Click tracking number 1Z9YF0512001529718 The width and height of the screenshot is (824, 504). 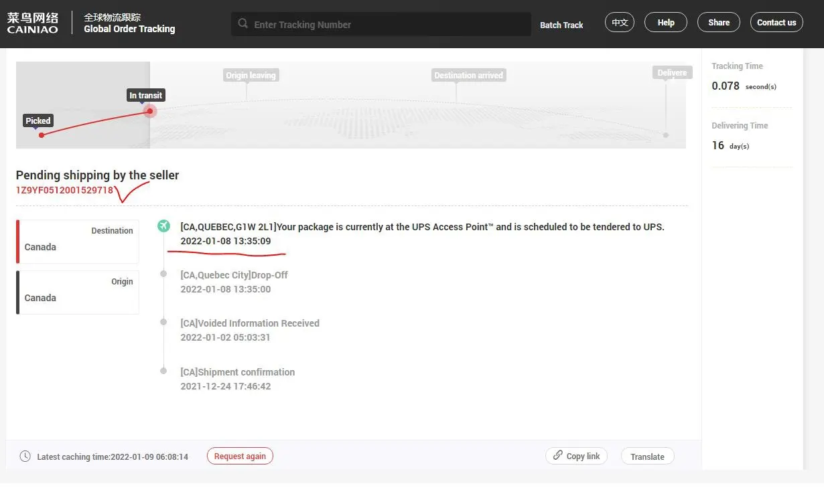pyautogui.click(x=64, y=190)
